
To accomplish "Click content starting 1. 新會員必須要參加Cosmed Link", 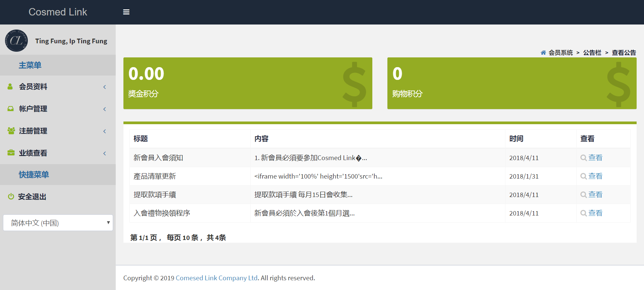I will click(311, 158).
